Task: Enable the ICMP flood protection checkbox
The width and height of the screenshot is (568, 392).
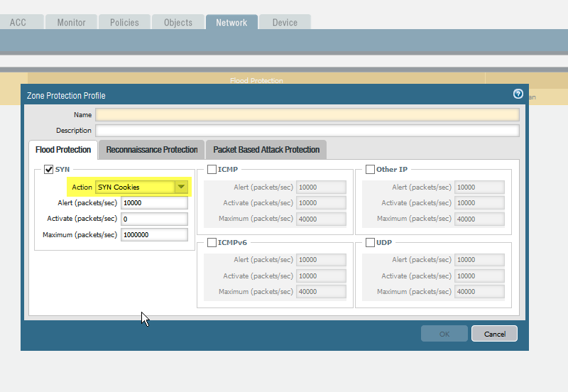Action: 212,170
